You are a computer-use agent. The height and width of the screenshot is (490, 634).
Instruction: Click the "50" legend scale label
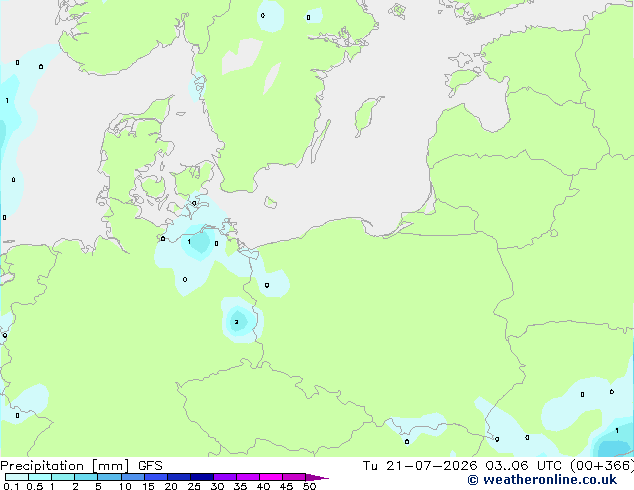coord(309,486)
